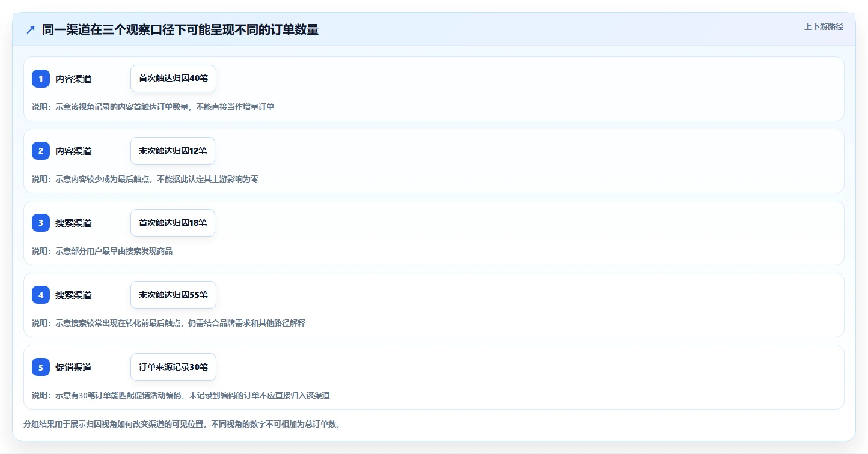This screenshot has width=868, height=454.
Task: Click the arrow icon beside the heading
Action: pos(31,30)
